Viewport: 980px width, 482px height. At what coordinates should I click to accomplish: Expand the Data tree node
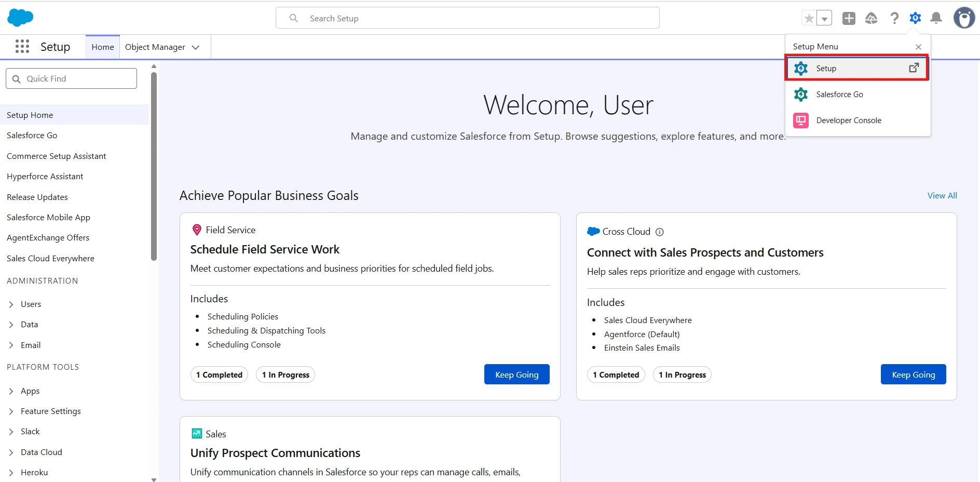11,325
